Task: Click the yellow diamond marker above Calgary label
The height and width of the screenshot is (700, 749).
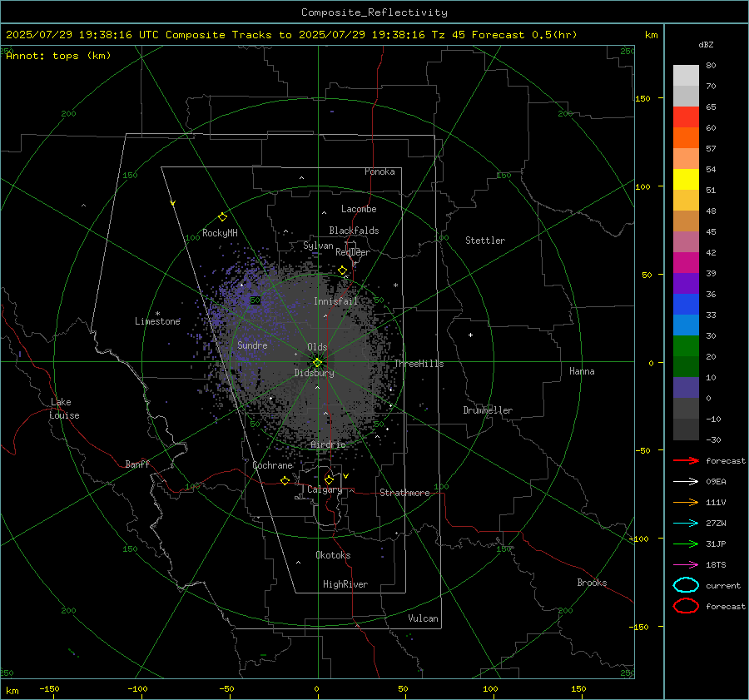Action: pos(329,479)
